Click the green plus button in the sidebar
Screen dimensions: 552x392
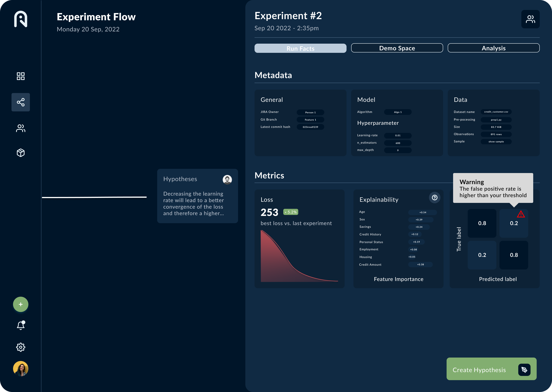[21, 304]
